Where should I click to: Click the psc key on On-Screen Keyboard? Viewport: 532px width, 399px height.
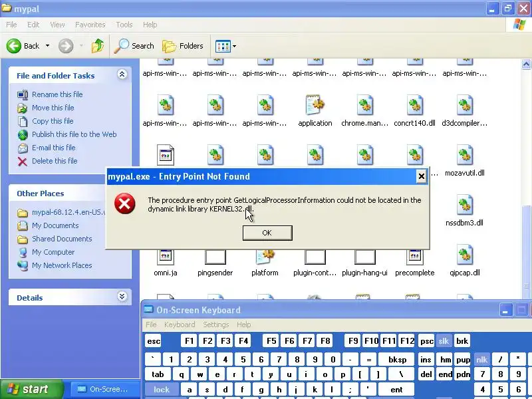(426, 341)
